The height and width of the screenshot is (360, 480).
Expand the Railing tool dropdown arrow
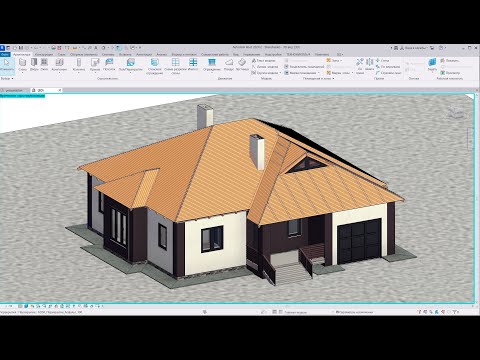point(212,72)
